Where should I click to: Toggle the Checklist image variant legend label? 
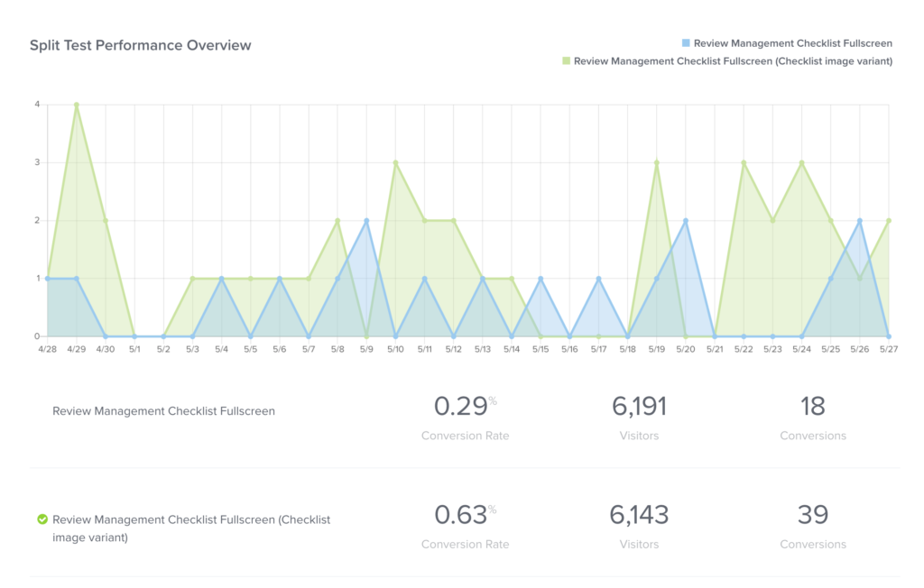(734, 60)
